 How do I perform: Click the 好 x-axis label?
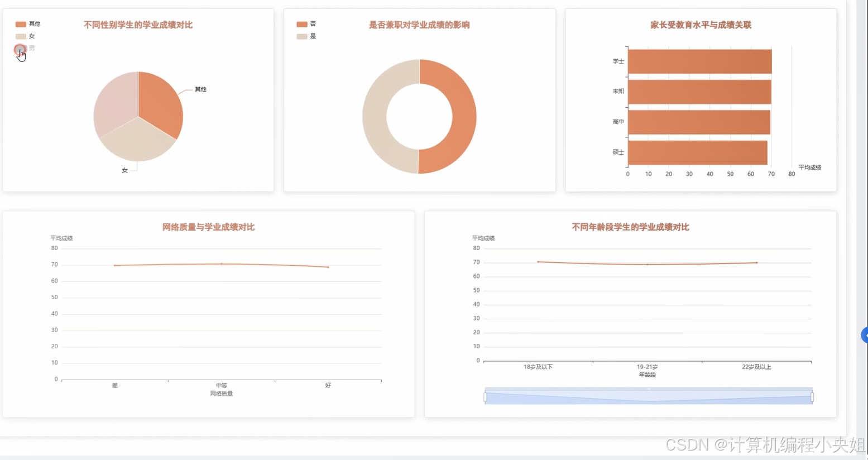pos(328,385)
